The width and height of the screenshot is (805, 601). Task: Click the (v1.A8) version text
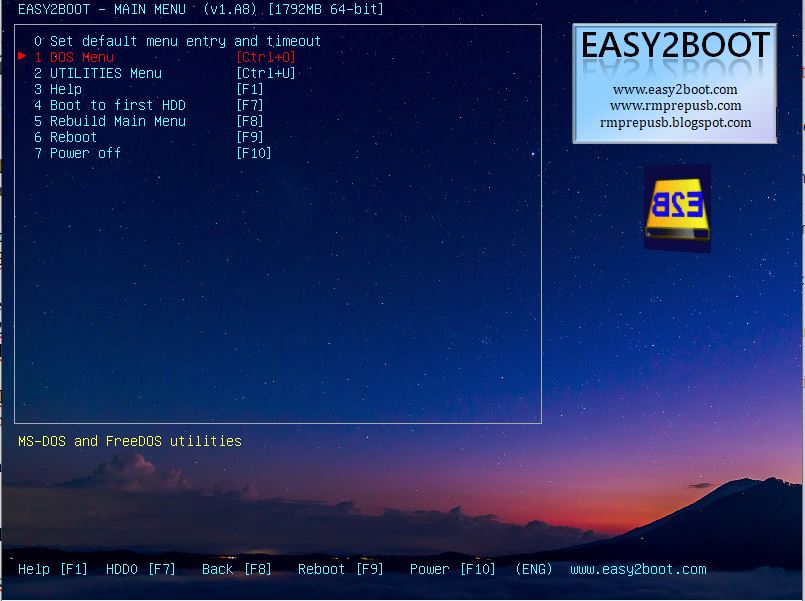tap(229, 9)
